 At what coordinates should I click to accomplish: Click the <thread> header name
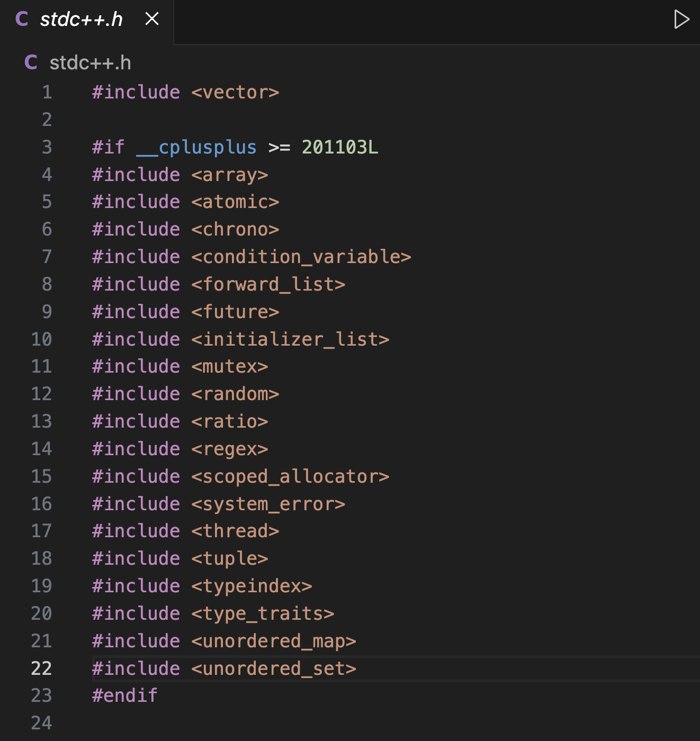235,531
